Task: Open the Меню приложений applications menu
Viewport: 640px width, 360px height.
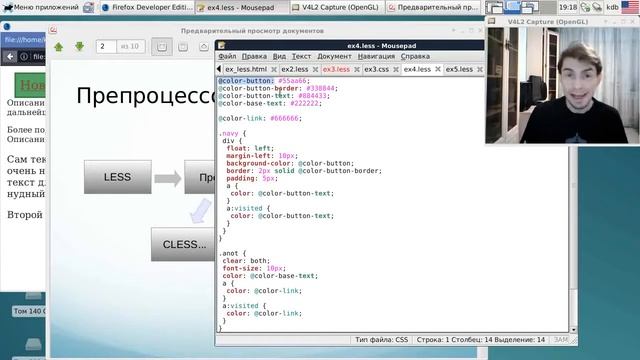Action: 41,7
